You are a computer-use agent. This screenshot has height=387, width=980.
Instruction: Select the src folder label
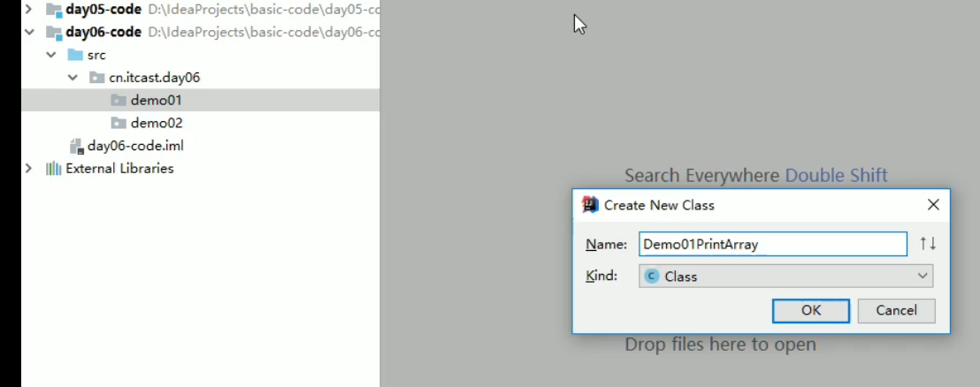(x=96, y=55)
